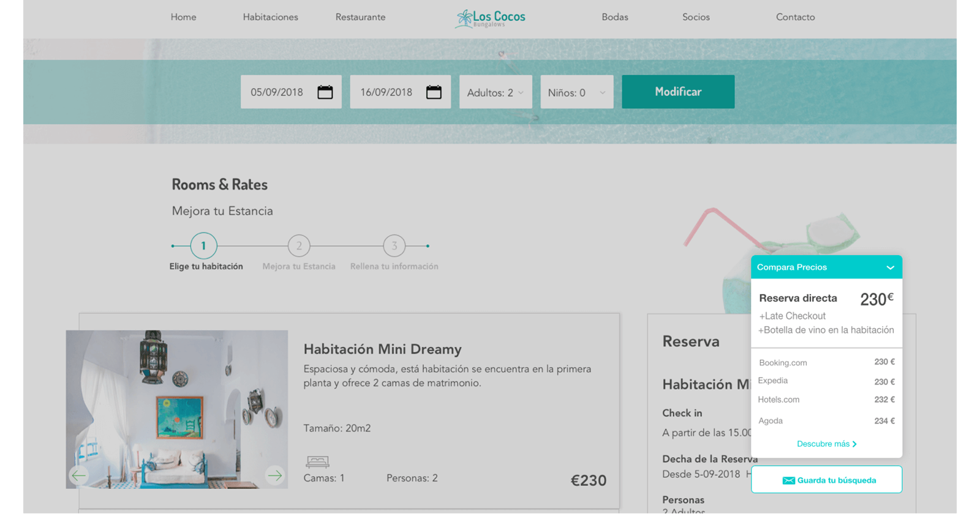Open the check-in date calendar icon
The image size is (980, 514).
325,92
